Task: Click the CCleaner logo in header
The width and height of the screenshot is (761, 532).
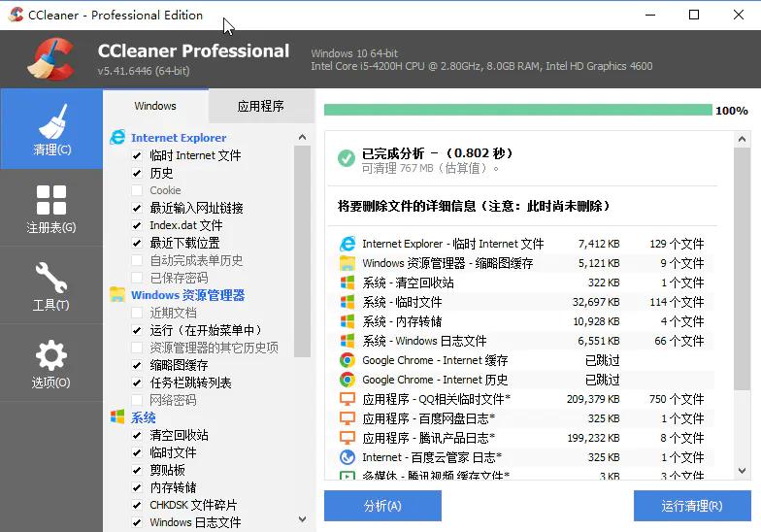Action: coord(51,58)
